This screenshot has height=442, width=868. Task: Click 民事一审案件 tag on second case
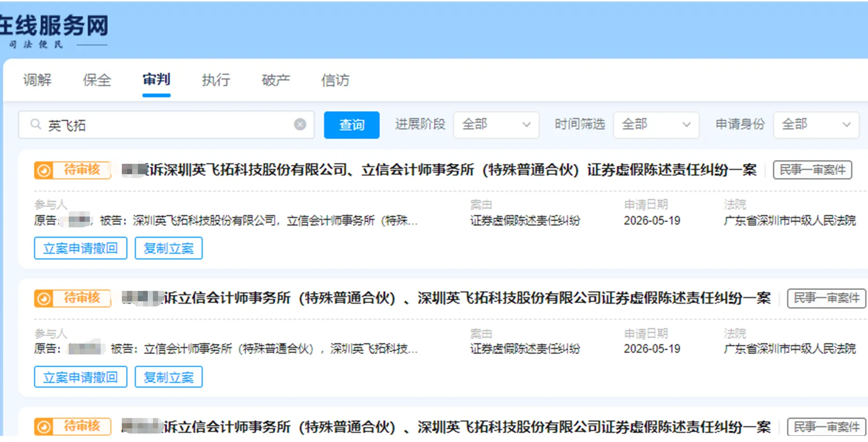coord(827,298)
